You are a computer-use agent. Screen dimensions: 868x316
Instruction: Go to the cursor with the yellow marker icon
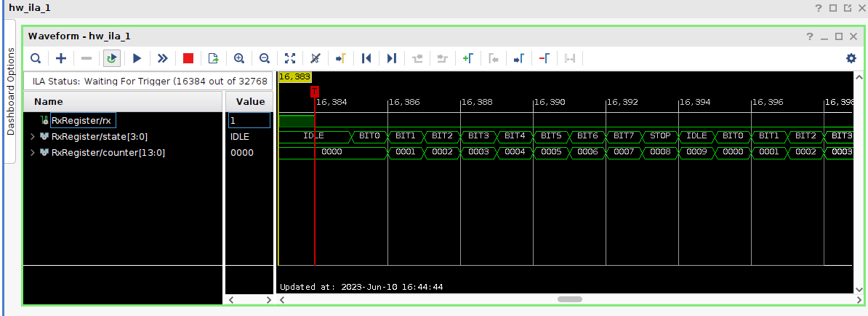pyautogui.click(x=341, y=58)
